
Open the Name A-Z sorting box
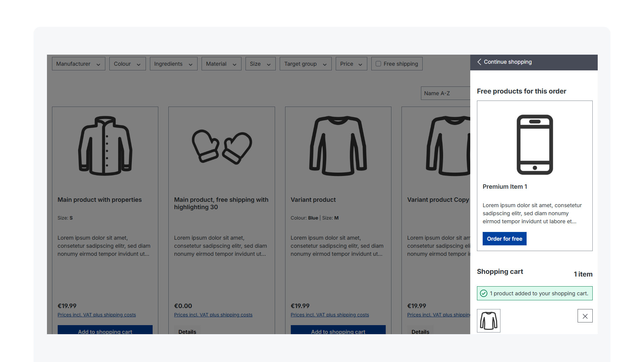[445, 93]
